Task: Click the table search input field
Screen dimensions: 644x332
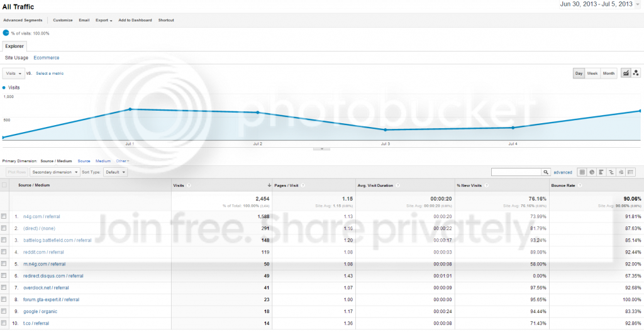Action: tap(516, 172)
